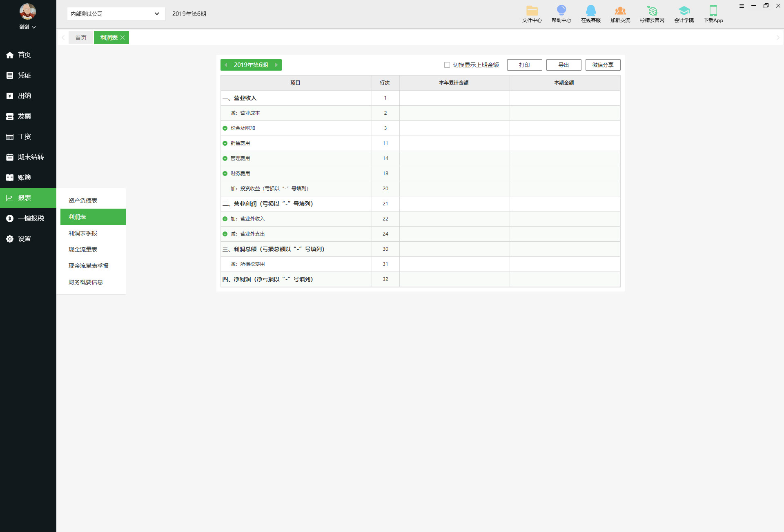The width and height of the screenshot is (784, 532).
Task: Enable 切换显示上期金额 checkbox
Action: pos(447,65)
